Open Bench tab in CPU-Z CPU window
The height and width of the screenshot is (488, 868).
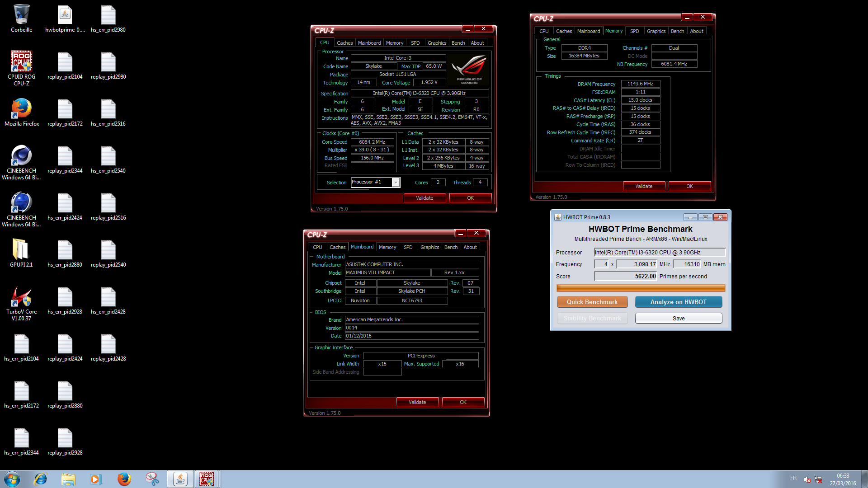[458, 43]
